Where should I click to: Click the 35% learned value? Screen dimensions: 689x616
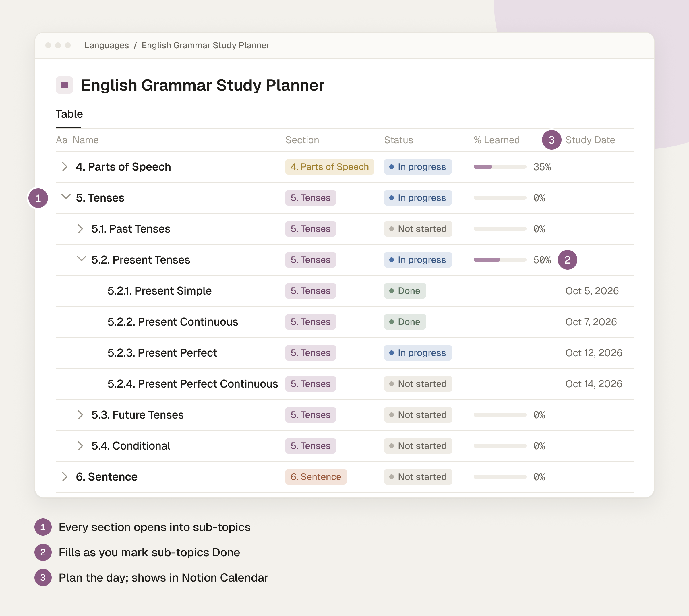(542, 167)
